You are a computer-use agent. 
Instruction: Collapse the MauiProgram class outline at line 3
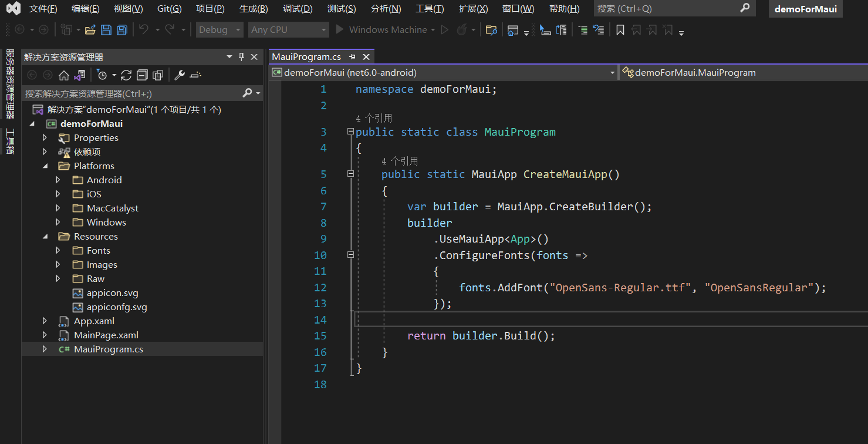[350, 132]
